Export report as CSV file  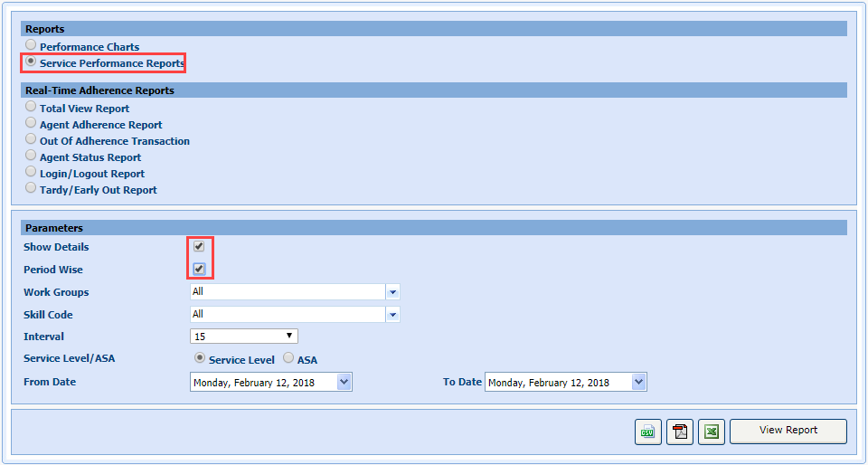(x=647, y=432)
